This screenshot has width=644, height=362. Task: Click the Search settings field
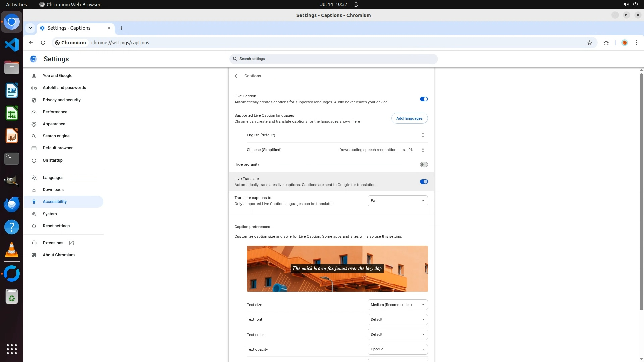pyautogui.click(x=334, y=59)
